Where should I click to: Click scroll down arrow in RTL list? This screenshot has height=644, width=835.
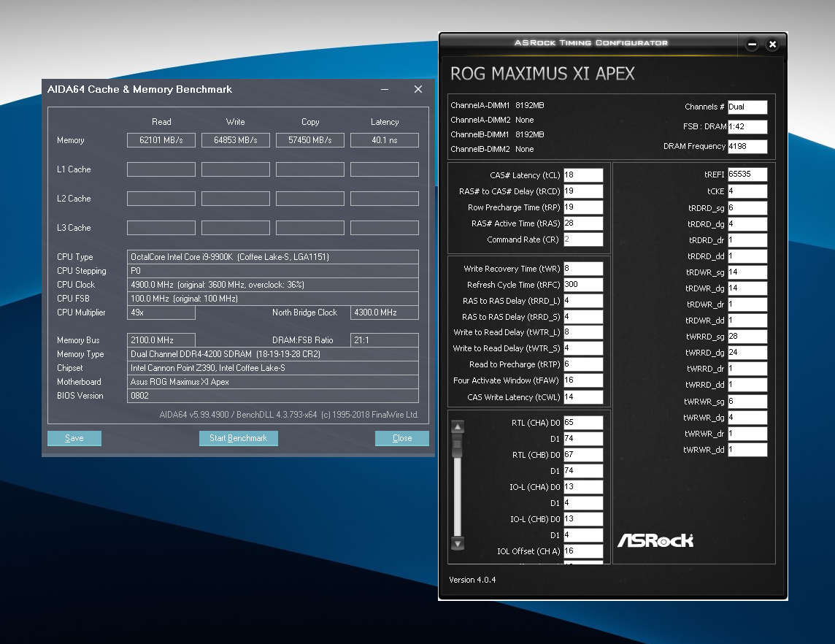(x=458, y=543)
